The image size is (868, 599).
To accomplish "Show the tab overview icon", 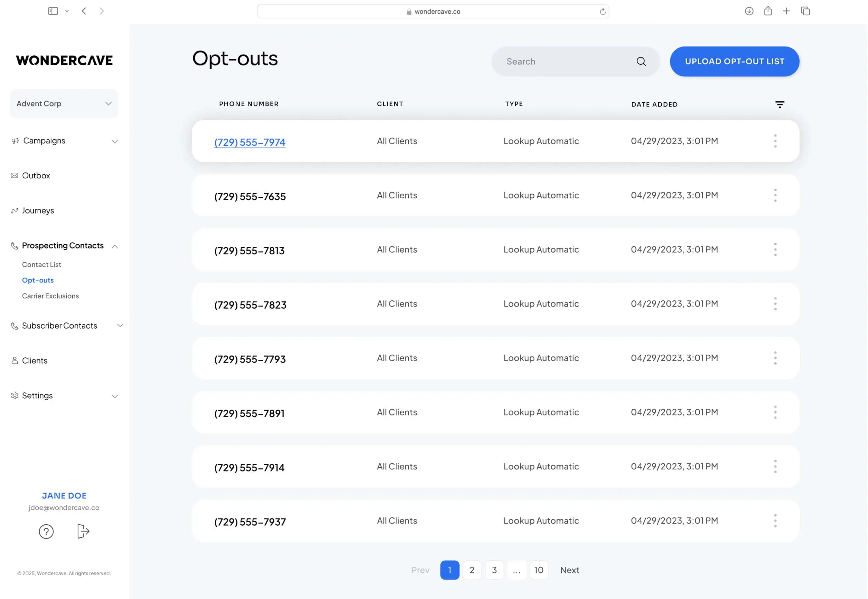I will pyautogui.click(x=805, y=11).
